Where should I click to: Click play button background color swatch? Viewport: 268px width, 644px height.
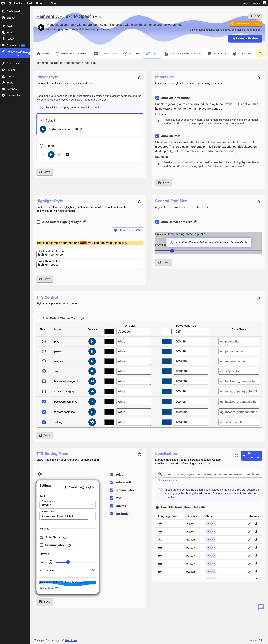point(167,341)
